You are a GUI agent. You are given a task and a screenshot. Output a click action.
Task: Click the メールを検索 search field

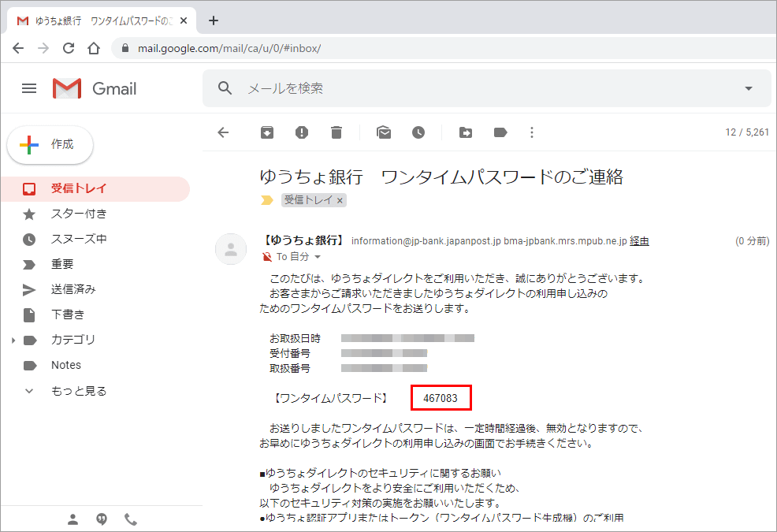tap(485, 88)
